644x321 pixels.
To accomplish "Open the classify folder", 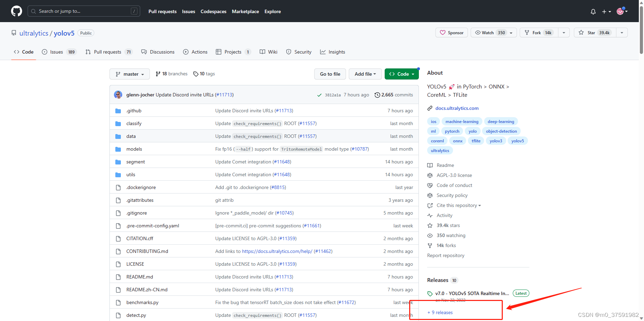I will 134,123.
